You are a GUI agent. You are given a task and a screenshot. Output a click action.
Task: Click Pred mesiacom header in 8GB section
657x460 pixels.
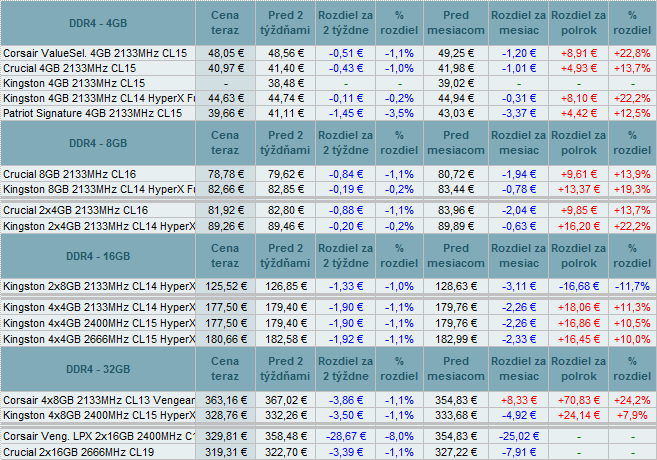point(456,143)
